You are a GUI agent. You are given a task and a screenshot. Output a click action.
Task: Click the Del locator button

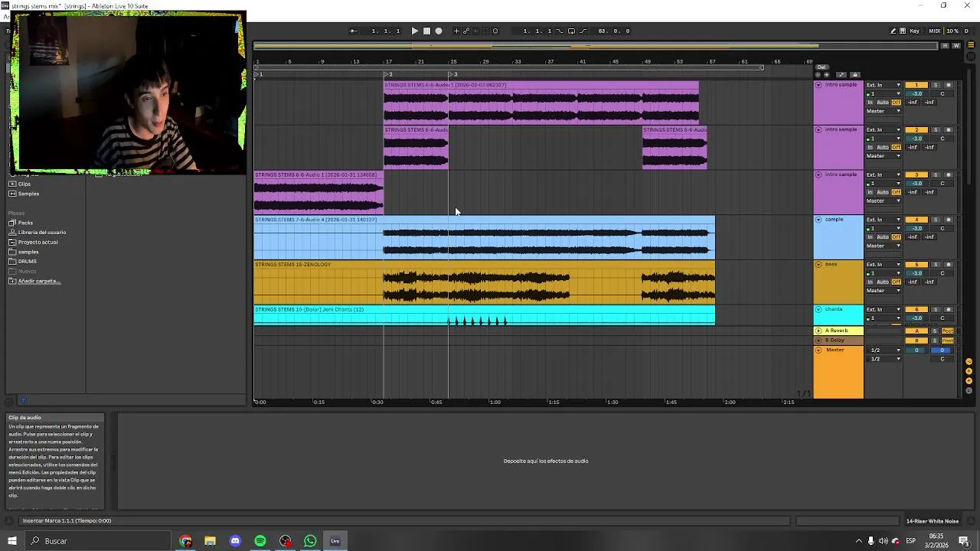[822, 67]
